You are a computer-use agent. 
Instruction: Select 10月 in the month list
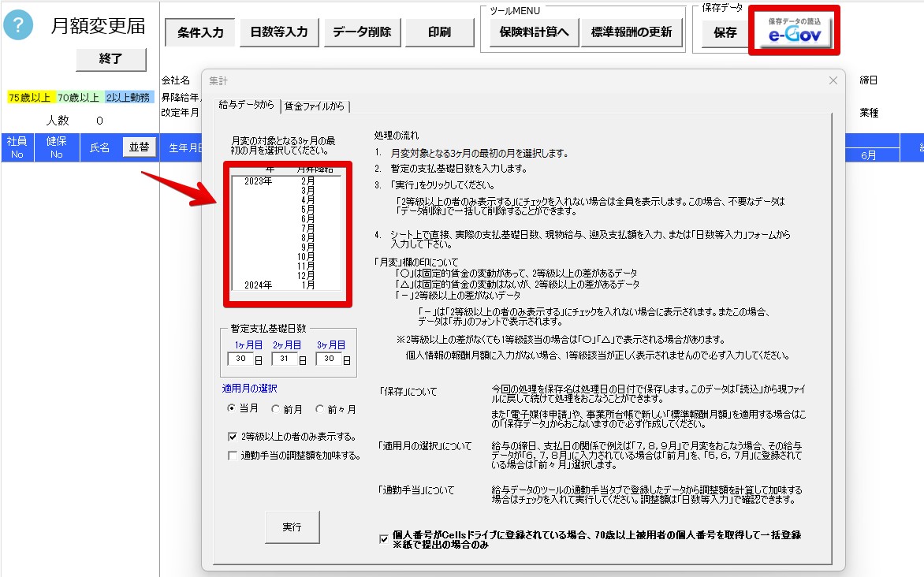point(286,256)
